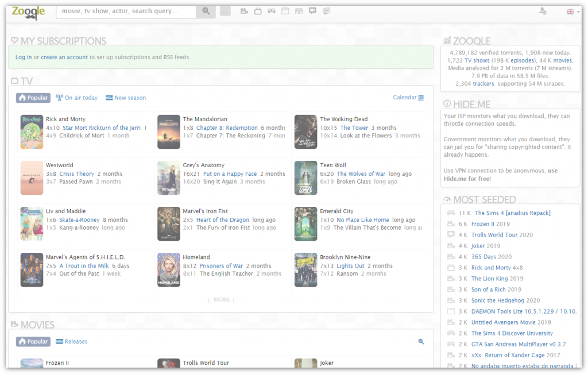Open the TV icon in the header
This screenshot has width=588, height=374.
coord(258,11)
